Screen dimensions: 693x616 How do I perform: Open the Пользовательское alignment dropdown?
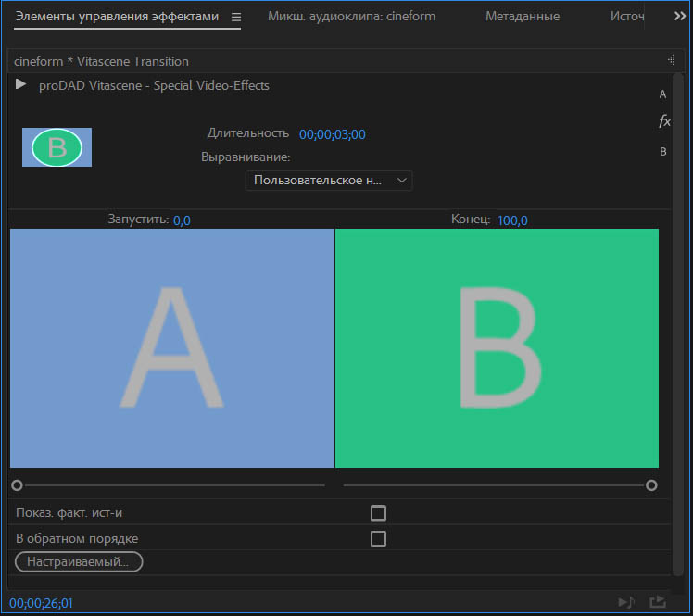point(329,181)
